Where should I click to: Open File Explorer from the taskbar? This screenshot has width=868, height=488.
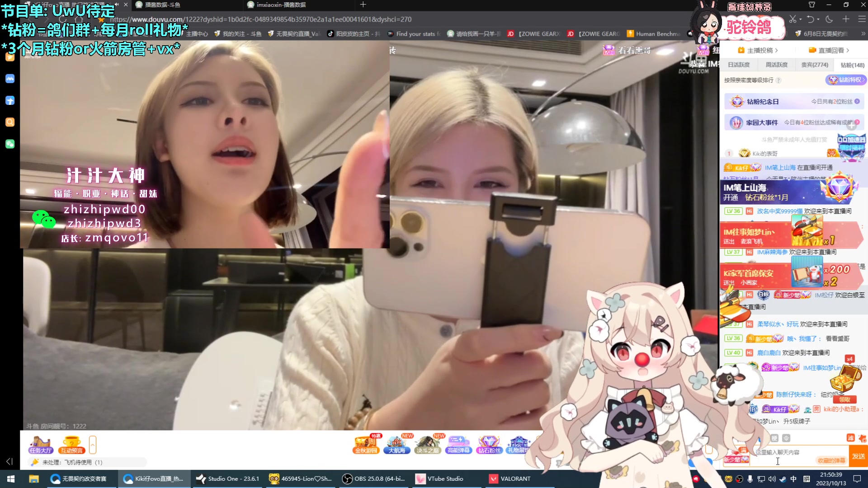[34, 479]
